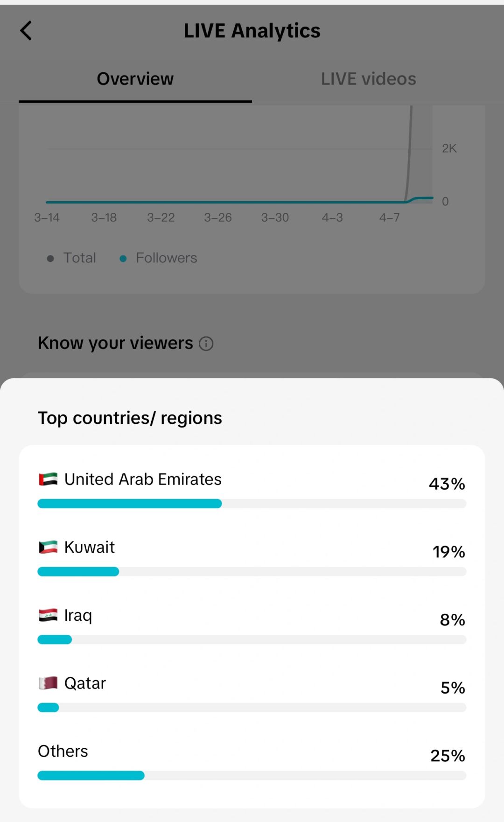Switch to the LIVE videos tab
Image resolution: width=504 pixels, height=822 pixels.
(x=369, y=79)
